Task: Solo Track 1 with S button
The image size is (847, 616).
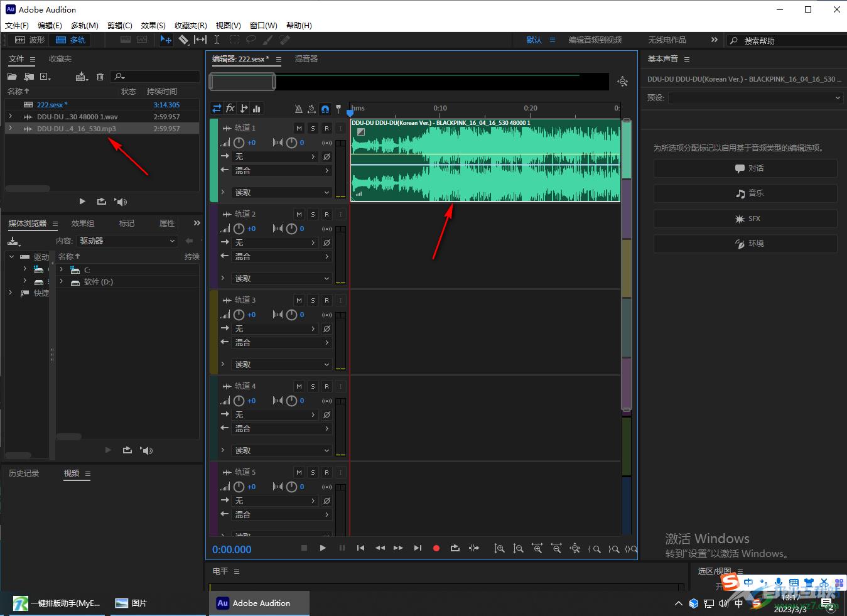Action: (313, 128)
